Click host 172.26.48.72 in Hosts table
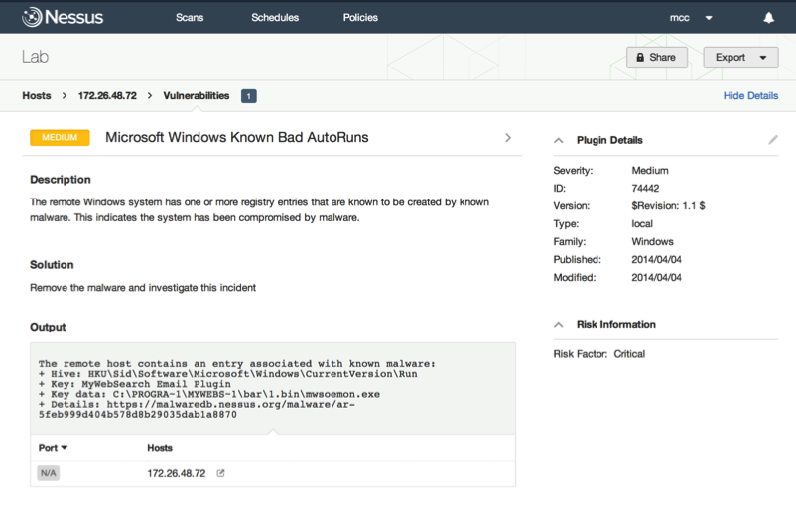Screen dimensions: 796x532 coord(176,473)
